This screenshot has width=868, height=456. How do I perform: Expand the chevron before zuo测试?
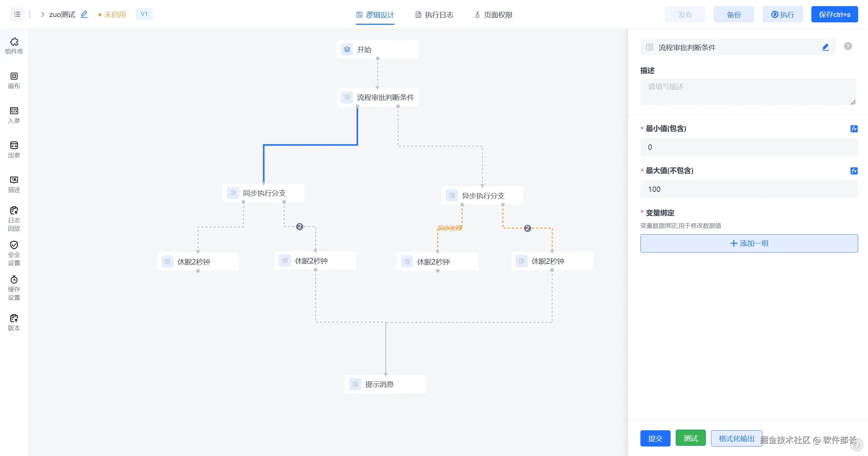[x=42, y=14]
